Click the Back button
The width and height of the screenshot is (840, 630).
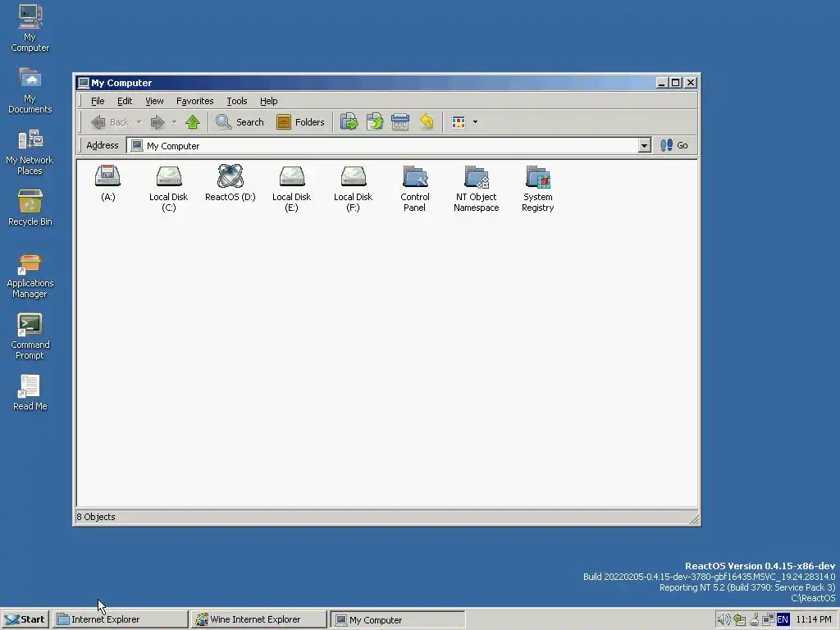click(111, 122)
